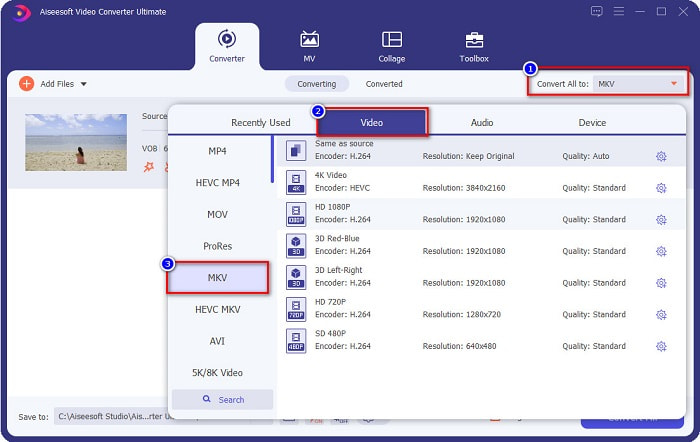Choose MOV from the format list
This screenshot has width=700, height=442.
pyautogui.click(x=217, y=214)
